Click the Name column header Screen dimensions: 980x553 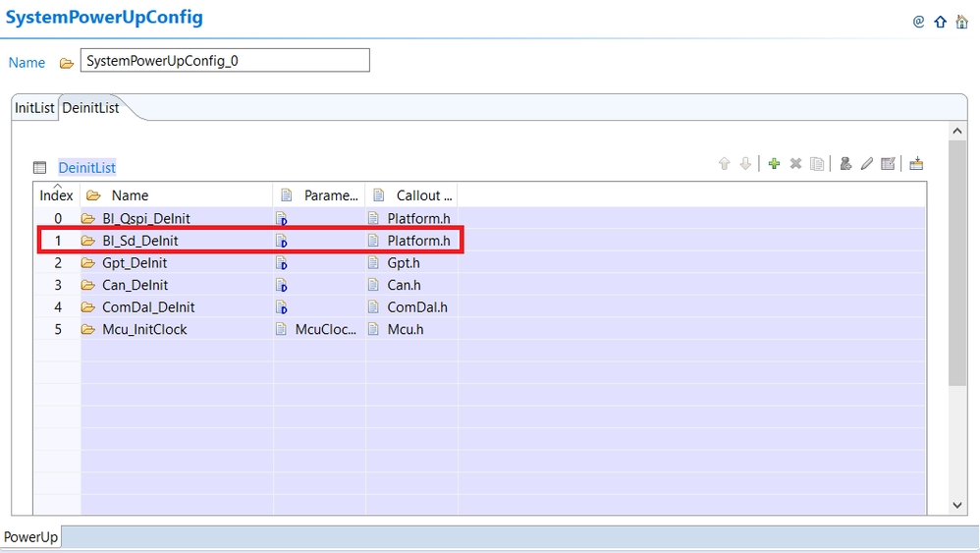177,194
